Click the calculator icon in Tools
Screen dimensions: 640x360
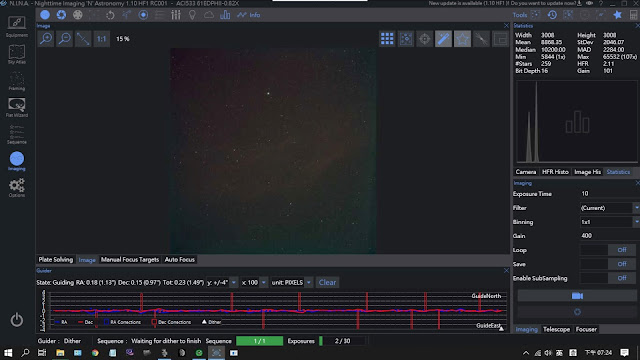click(633, 15)
